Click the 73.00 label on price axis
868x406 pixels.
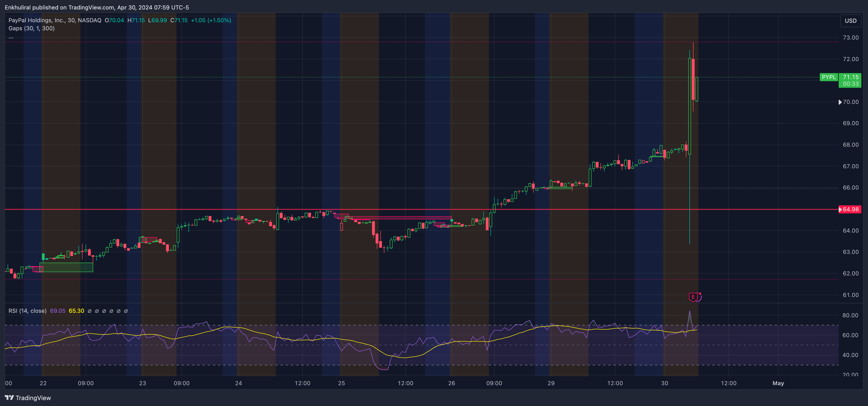pos(850,37)
